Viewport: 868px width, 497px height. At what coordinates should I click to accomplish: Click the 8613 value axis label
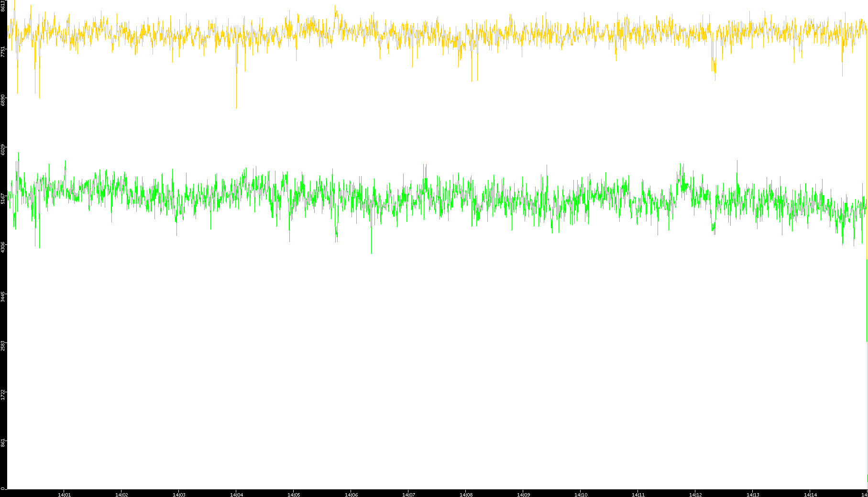(x=3, y=6)
